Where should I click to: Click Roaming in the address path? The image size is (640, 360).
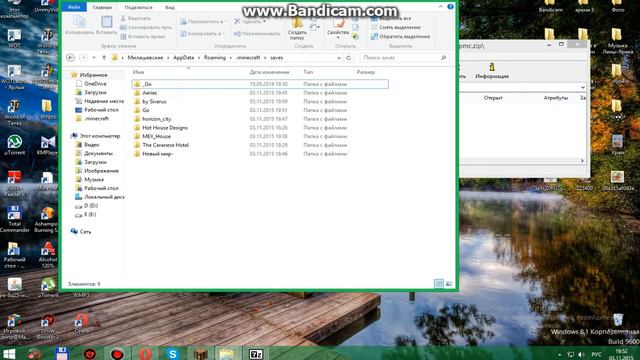coord(215,58)
